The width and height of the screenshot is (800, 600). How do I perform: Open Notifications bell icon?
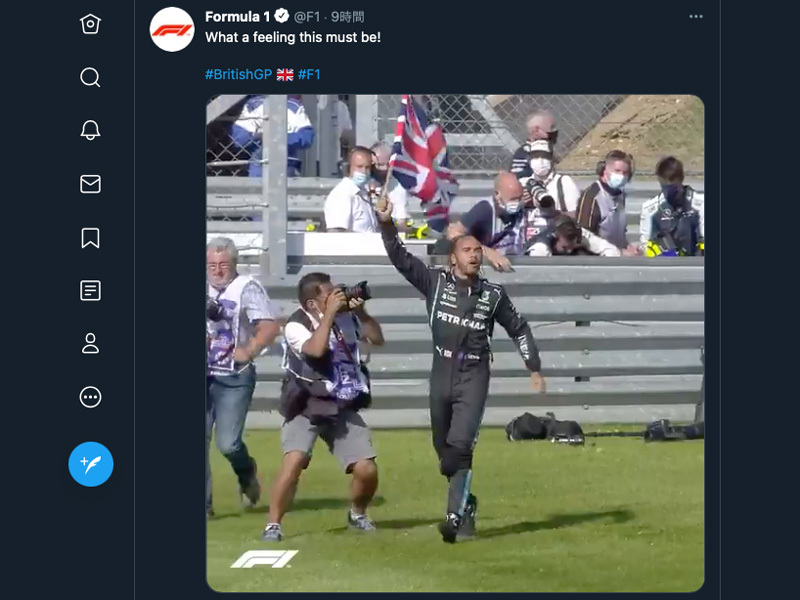(90, 130)
